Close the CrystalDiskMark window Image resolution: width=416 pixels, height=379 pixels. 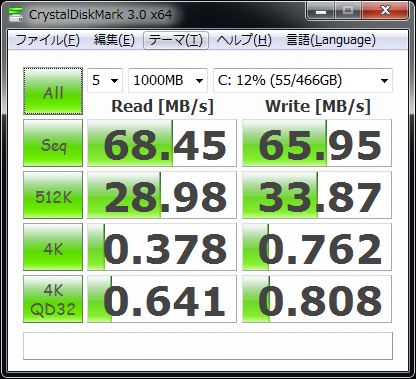385,11
